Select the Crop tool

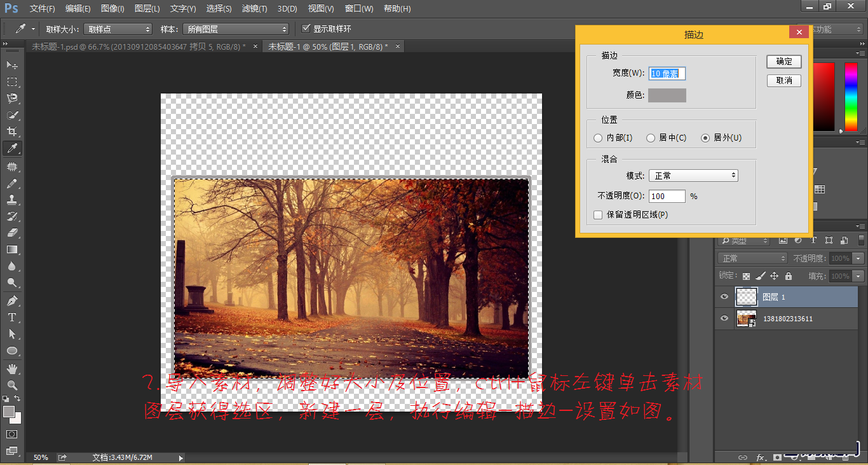pos(12,132)
